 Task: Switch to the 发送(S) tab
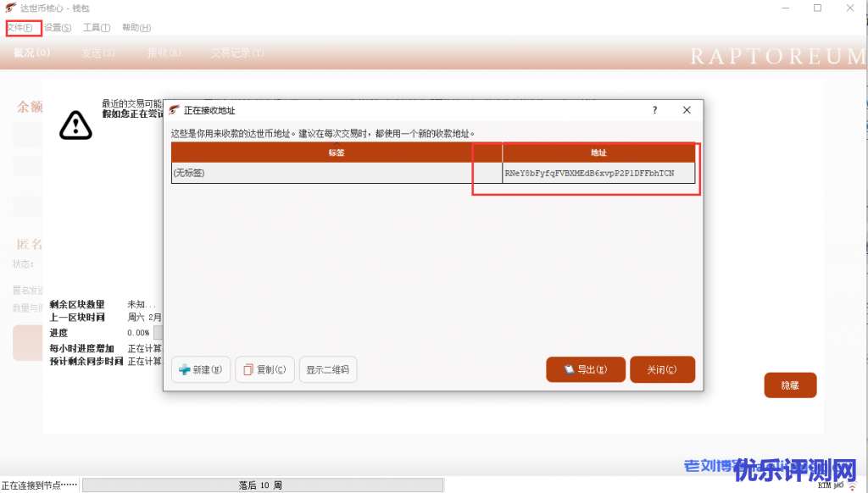click(98, 53)
